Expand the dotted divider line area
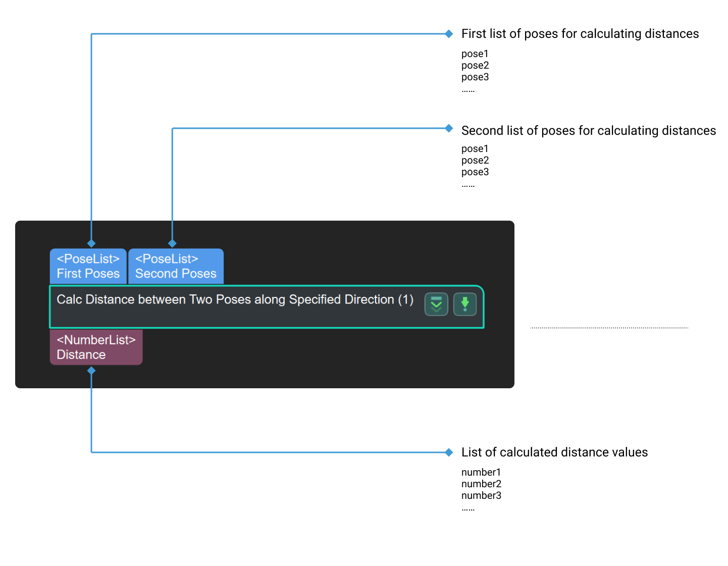 (x=608, y=327)
